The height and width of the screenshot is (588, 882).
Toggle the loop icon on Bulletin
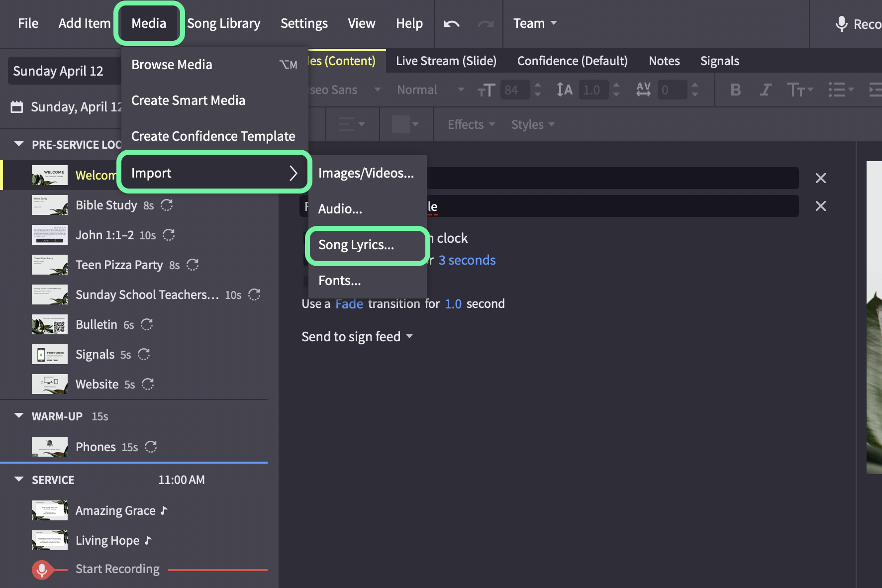pos(147,324)
